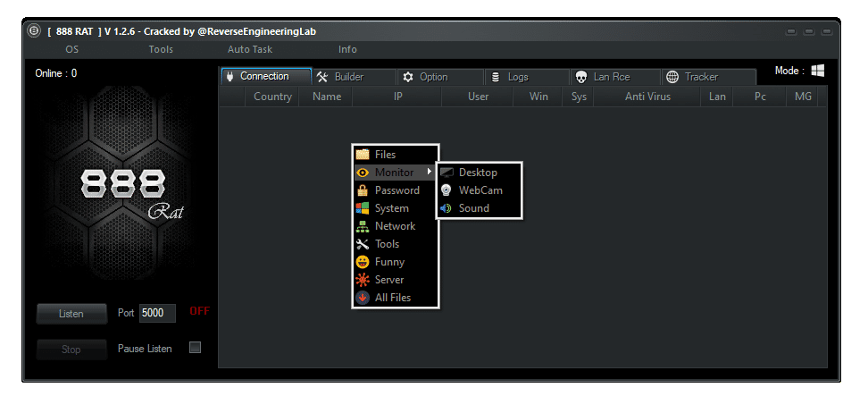The height and width of the screenshot is (413, 868).
Task: Click the Win column header
Action: pyautogui.click(x=538, y=97)
